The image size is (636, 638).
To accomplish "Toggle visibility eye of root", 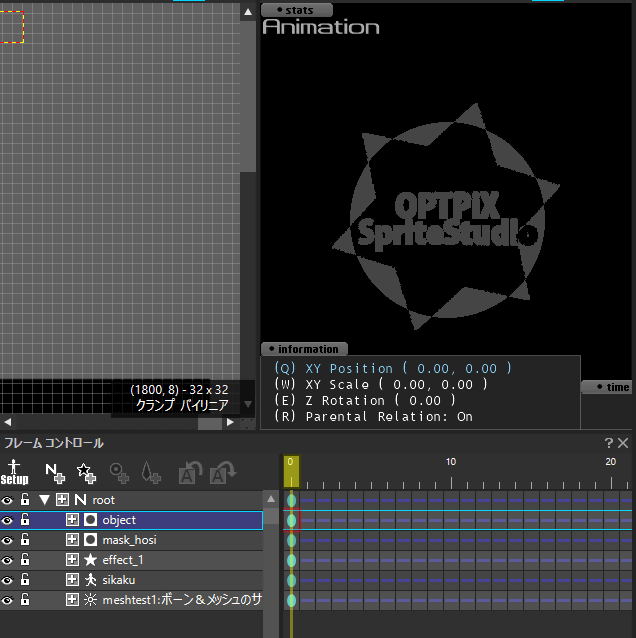I will tap(7, 500).
